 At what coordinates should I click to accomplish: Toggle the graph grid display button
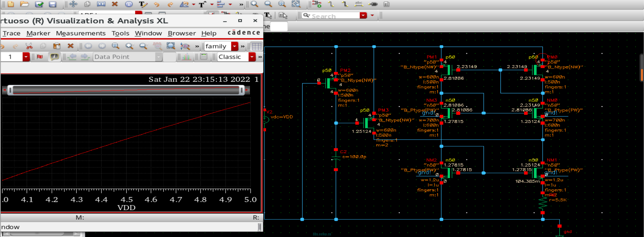click(x=256, y=46)
